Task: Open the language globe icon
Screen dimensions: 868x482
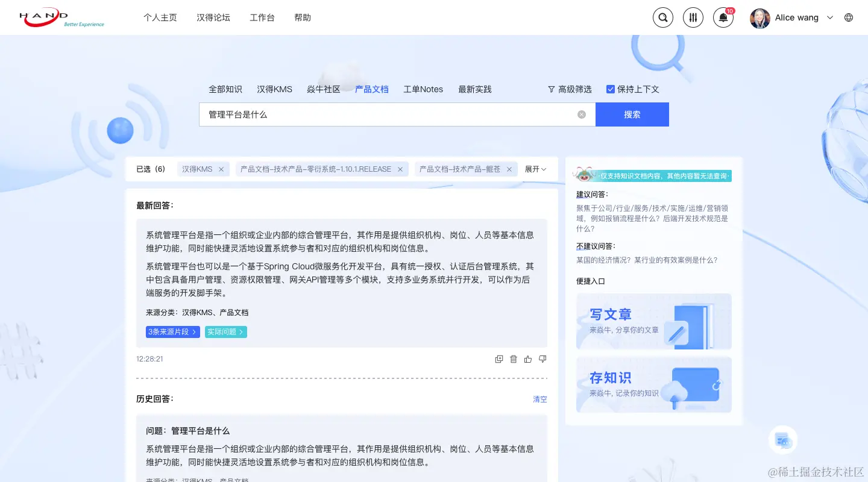Action: [849, 17]
